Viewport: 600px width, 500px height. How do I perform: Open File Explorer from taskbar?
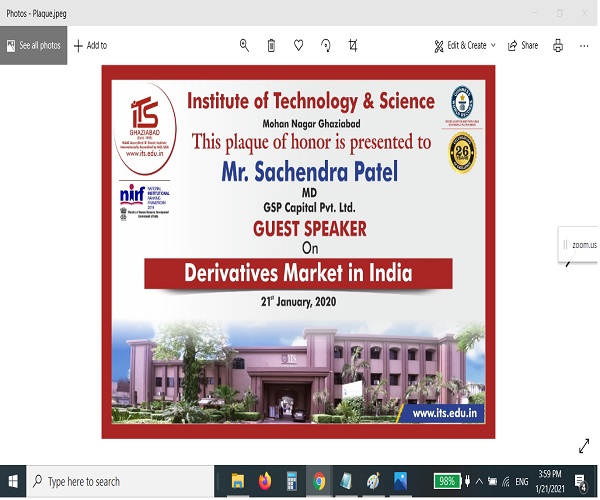coord(238,481)
